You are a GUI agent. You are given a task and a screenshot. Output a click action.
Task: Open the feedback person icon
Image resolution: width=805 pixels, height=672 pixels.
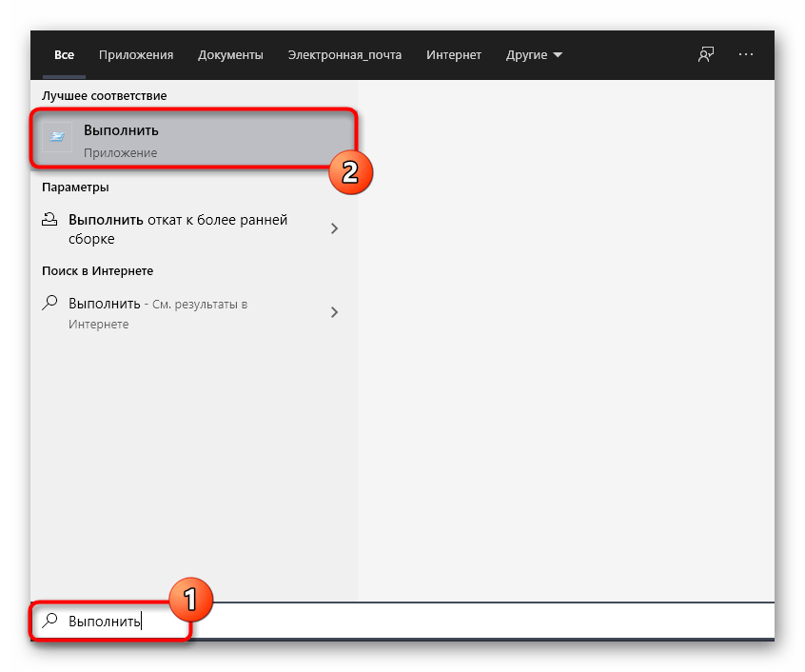click(x=706, y=54)
